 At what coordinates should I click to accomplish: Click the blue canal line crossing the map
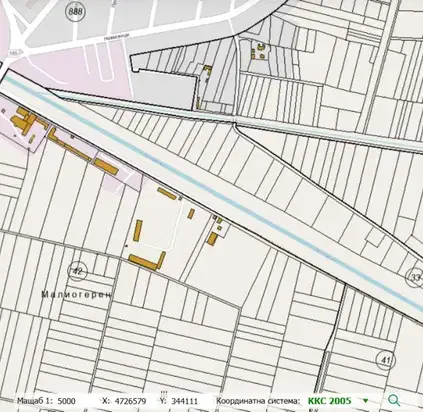pyautogui.click(x=213, y=194)
